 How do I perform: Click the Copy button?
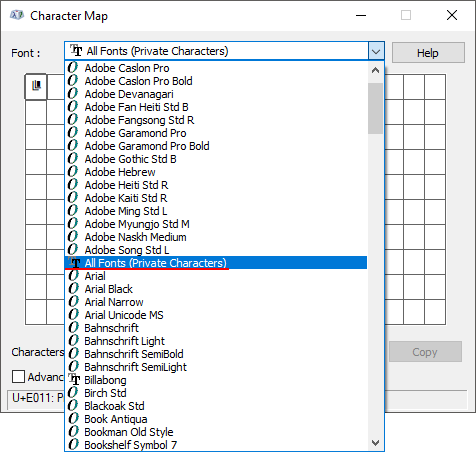[x=425, y=352]
